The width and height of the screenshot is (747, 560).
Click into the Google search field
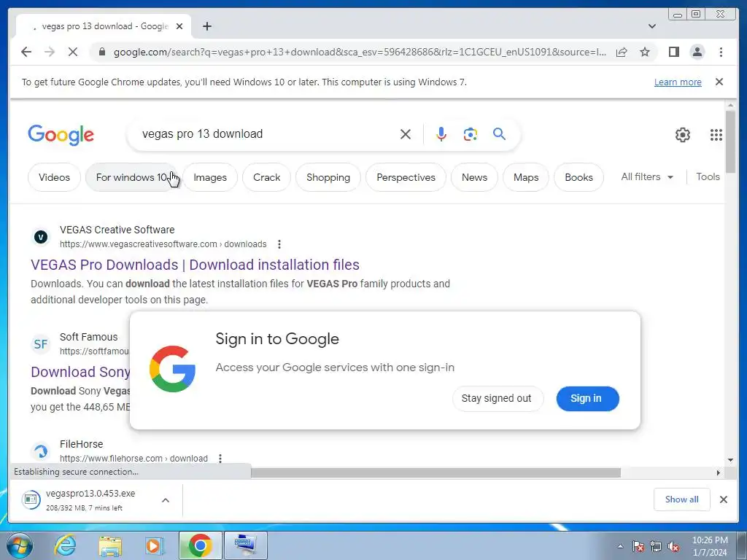pyautogui.click(x=267, y=134)
